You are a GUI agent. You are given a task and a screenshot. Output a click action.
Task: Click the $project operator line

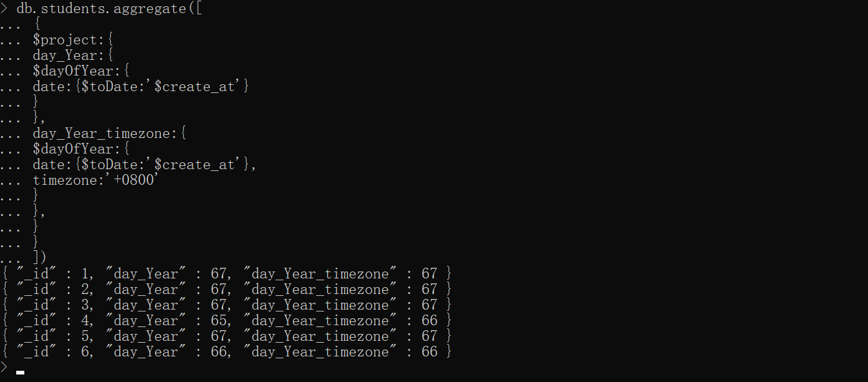(72, 40)
